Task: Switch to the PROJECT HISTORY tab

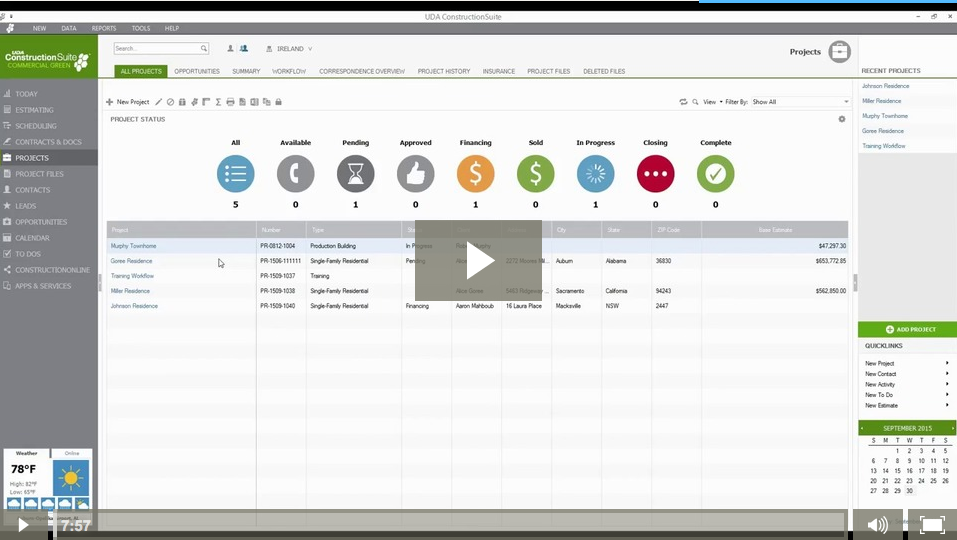Action: [x=444, y=71]
